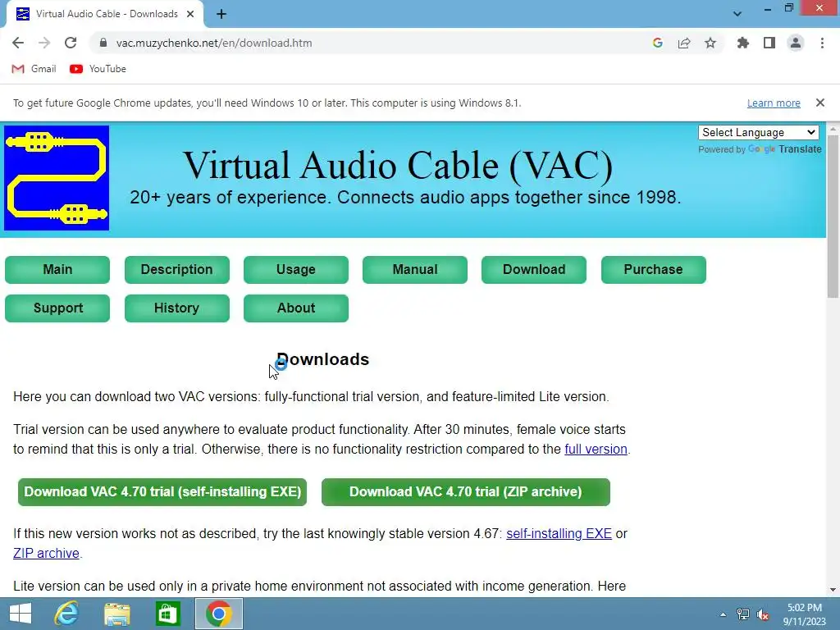Click the VAC cable logo image
The image size is (840, 630).
(x=57, y=178)
